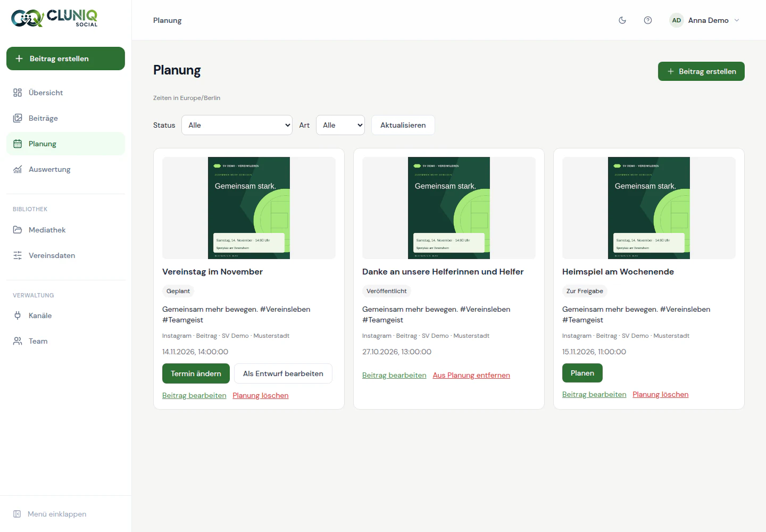Click the Mediathek folder icon
The width and height of the screenshot is (766, 532).
18,230
